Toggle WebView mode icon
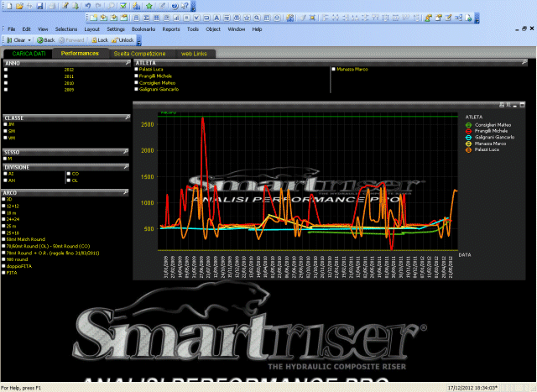 coord(468,18)
